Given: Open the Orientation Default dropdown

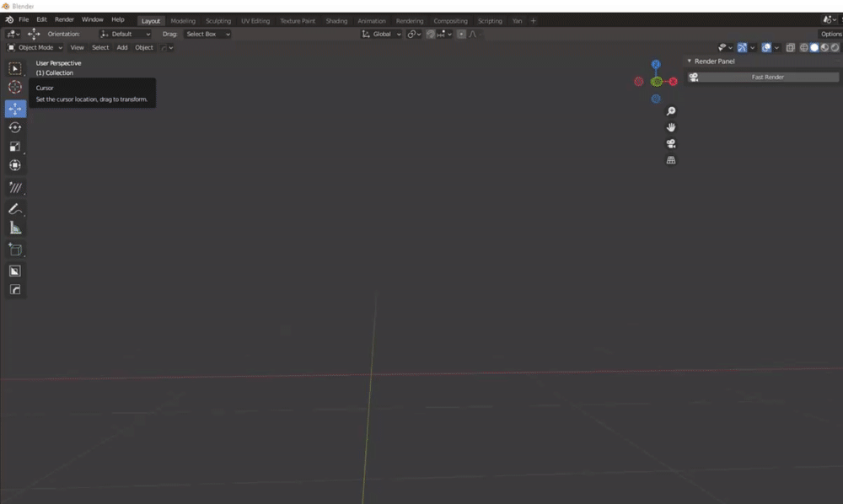Looking at the screenshot, I should 126,34.
